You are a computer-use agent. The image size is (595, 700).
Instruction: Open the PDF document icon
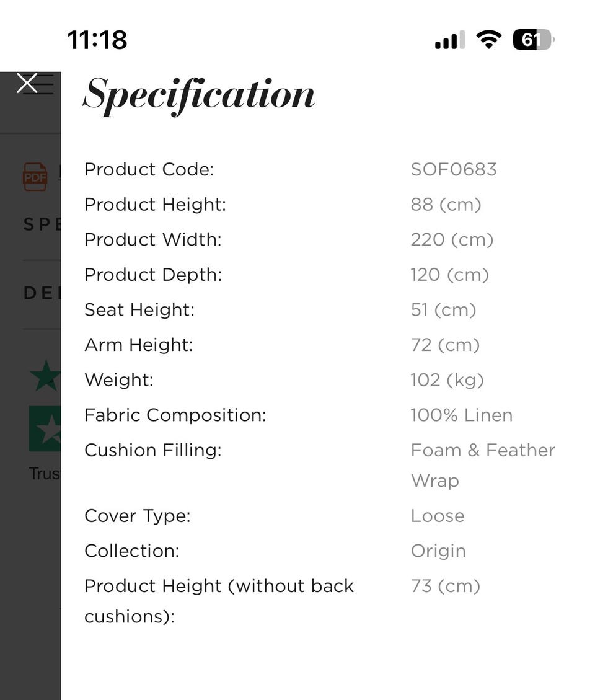pos(35,177)
